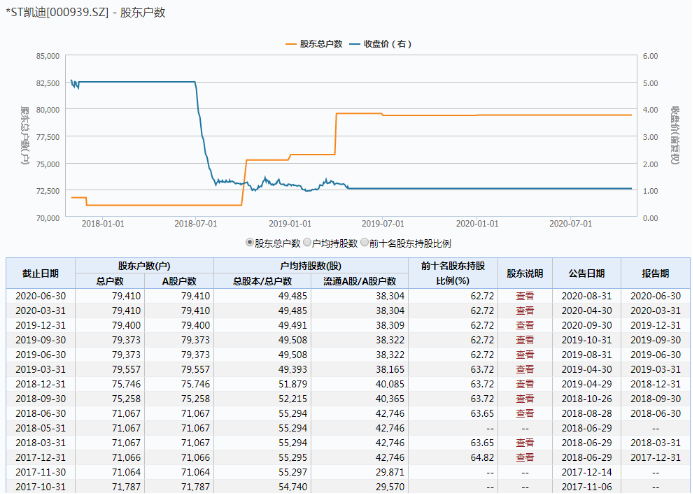Click total households value 75,746

click(126, 384)
